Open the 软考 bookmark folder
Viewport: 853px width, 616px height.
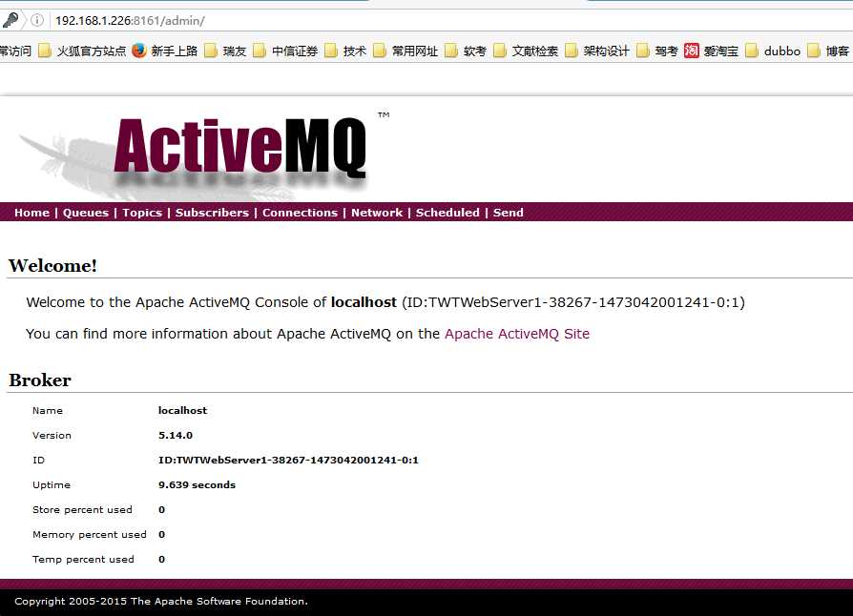tap(466, 51)
